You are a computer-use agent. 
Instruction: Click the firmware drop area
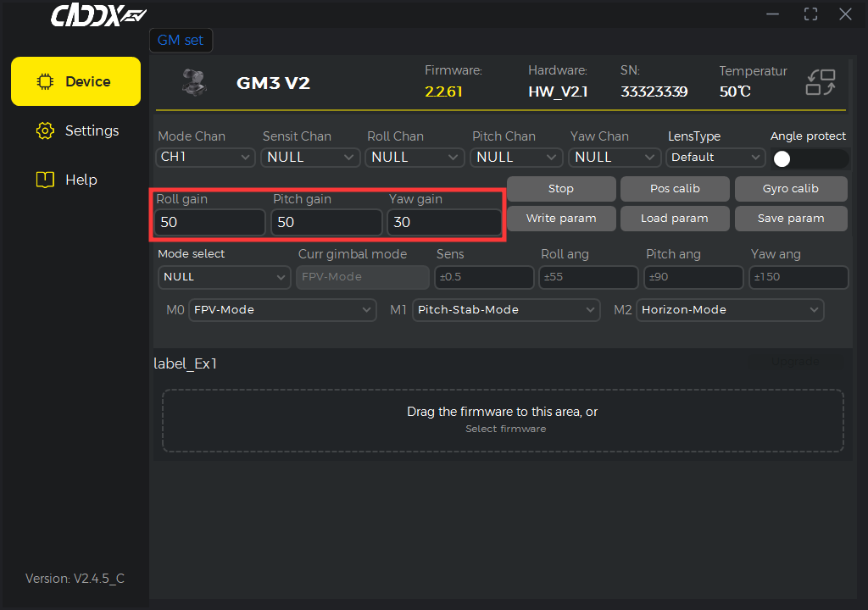[503, 421]
